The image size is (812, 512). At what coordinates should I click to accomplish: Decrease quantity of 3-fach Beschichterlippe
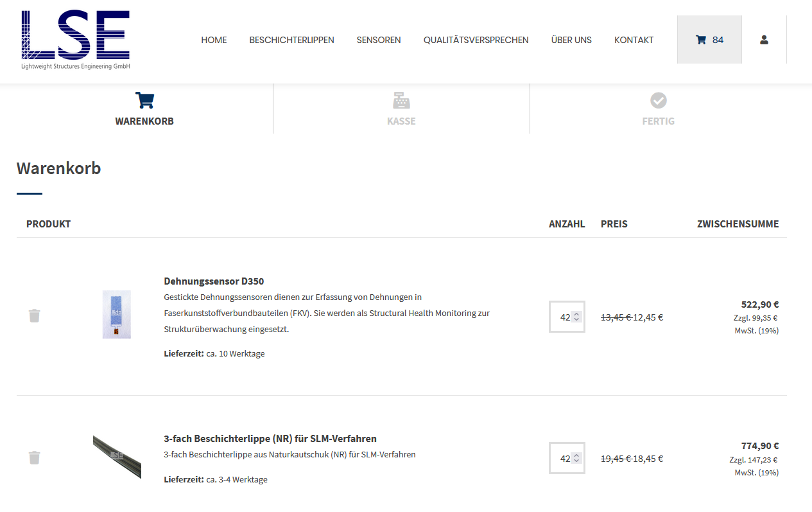point(576,462)
